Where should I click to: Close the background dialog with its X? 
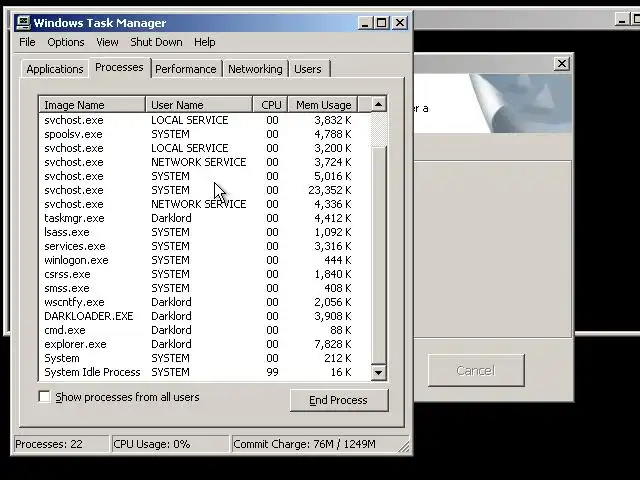click(x=562, y=63)
